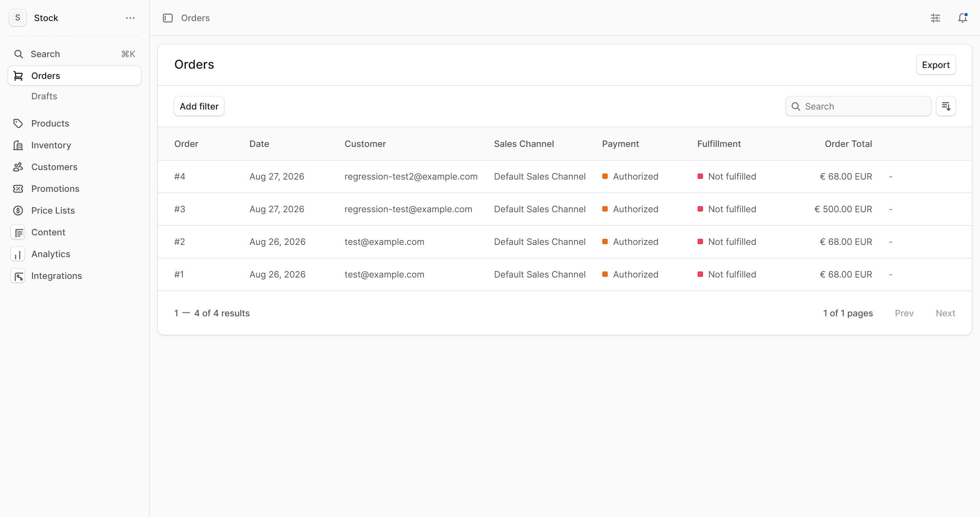Screen dimensions: 980x517
Task: Open order #3 row
Action: 565,209
